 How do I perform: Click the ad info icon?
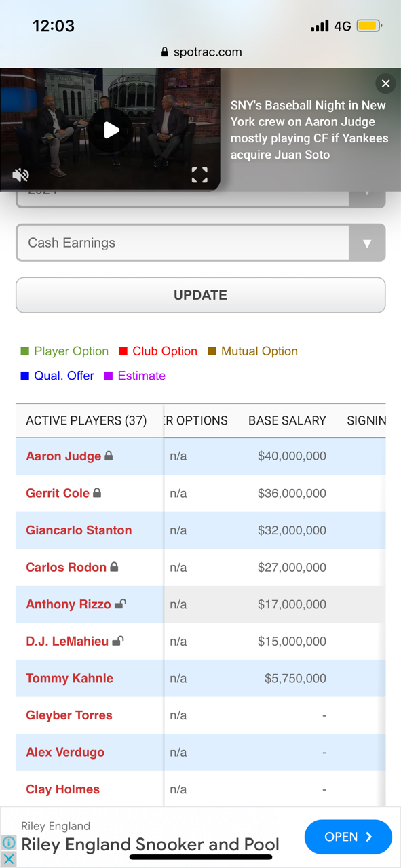tap(8, 842)
